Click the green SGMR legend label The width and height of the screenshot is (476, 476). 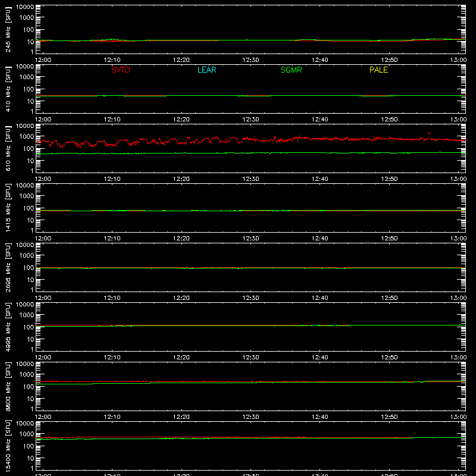[x=291, y=70]
